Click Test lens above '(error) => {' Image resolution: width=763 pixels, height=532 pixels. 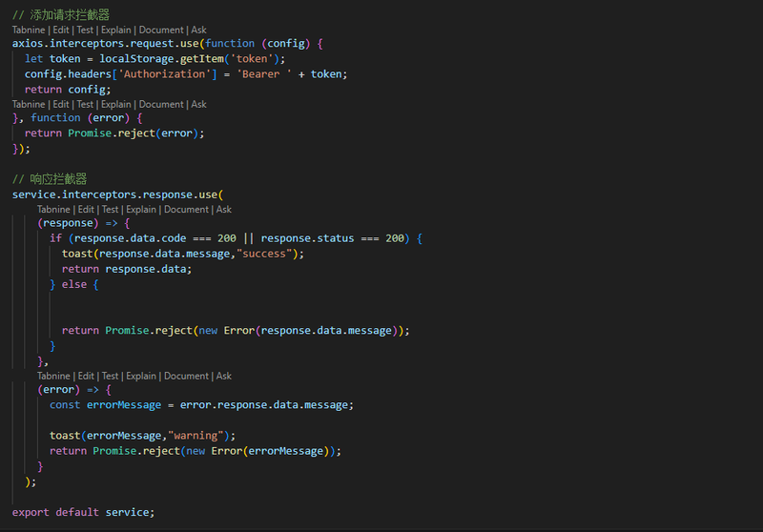(x=110, y=377)
